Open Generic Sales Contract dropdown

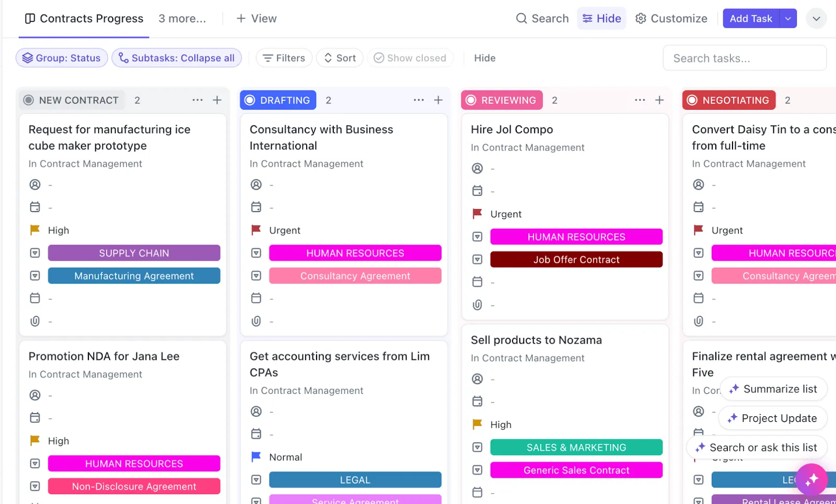tap(576, 470)
